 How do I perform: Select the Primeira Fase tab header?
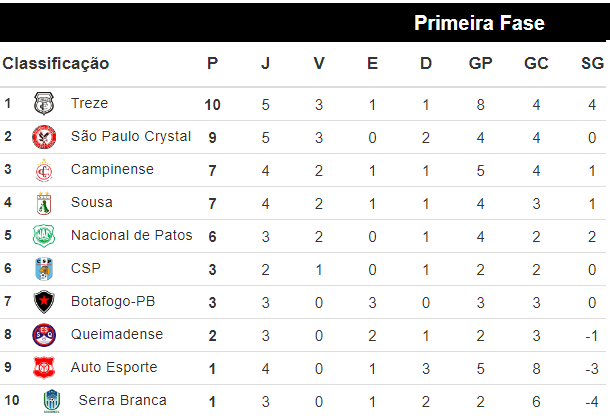point(478,23)
